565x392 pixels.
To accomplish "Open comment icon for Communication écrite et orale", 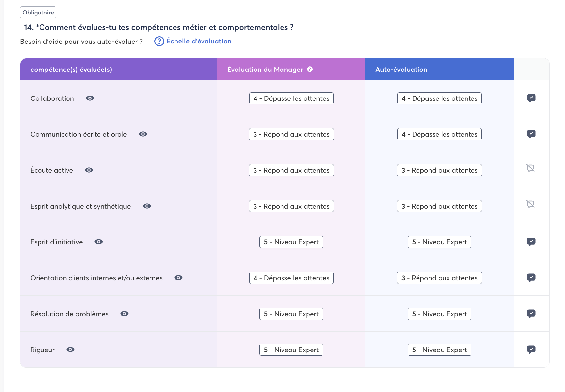I will [531, 134].
